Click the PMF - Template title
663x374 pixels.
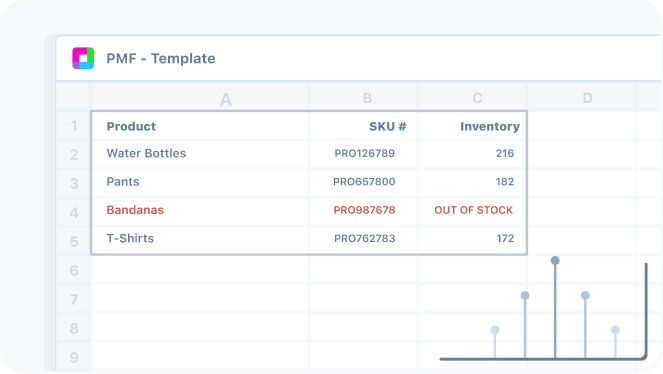161,58
